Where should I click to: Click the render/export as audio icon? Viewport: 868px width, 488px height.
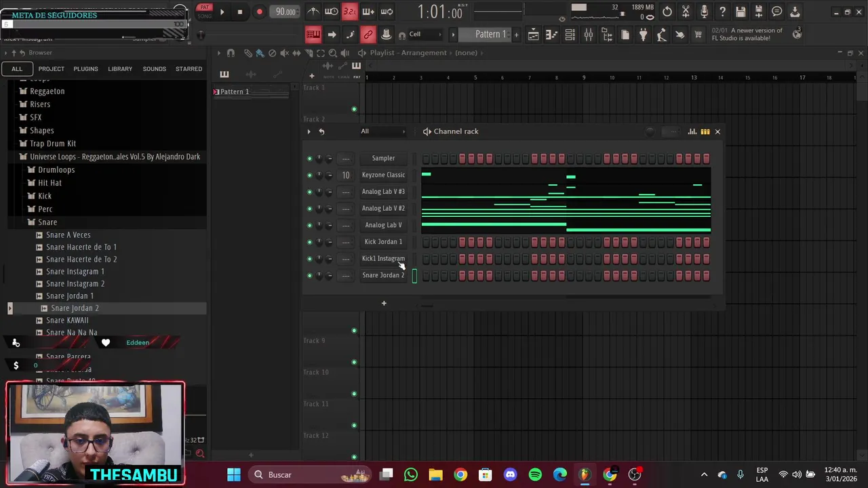pos(759,12)
